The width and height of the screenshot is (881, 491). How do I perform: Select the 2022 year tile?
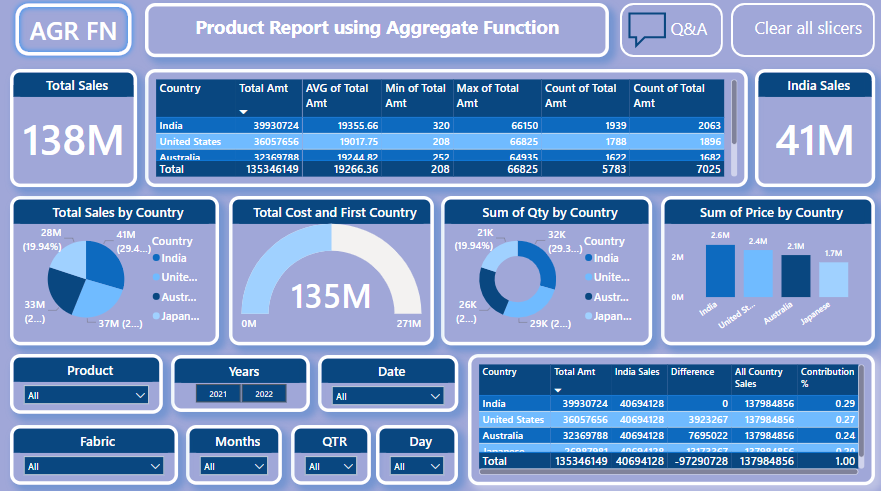coord(264,394)
